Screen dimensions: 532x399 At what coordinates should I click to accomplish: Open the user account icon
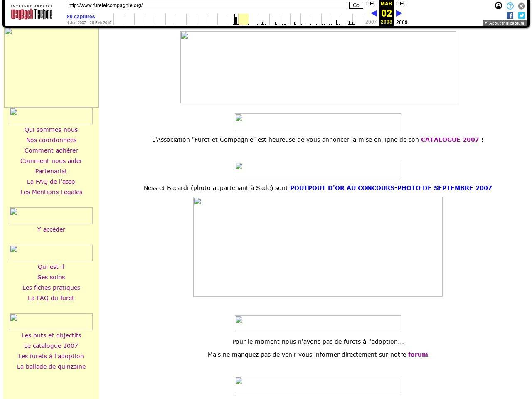(x=498, y=6)
